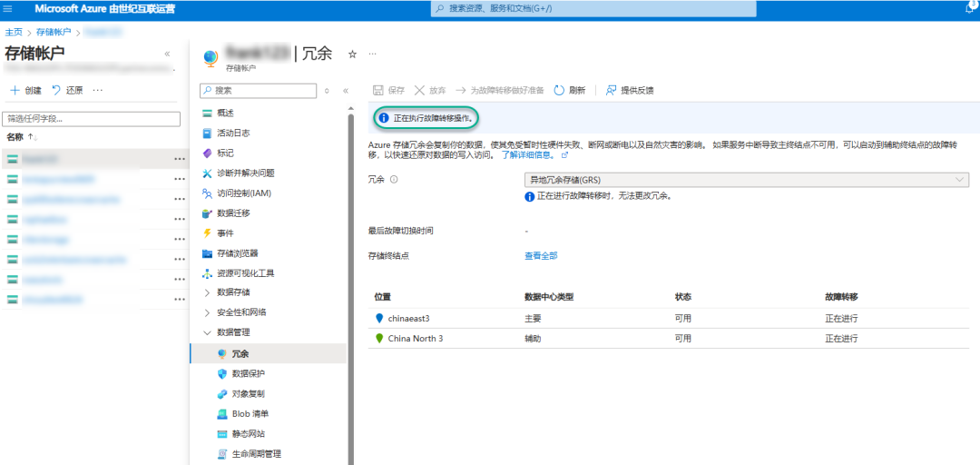This screenshot has height=465, width=980.
Task: Toggle expand/collapse arrows beside menu search
Action: 327,91
